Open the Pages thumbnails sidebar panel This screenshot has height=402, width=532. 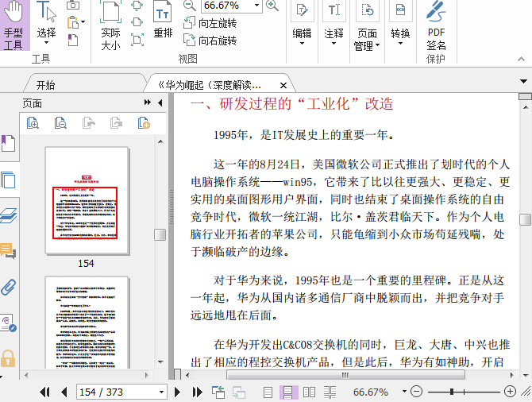pyautogui.click(x=8, y=180)
